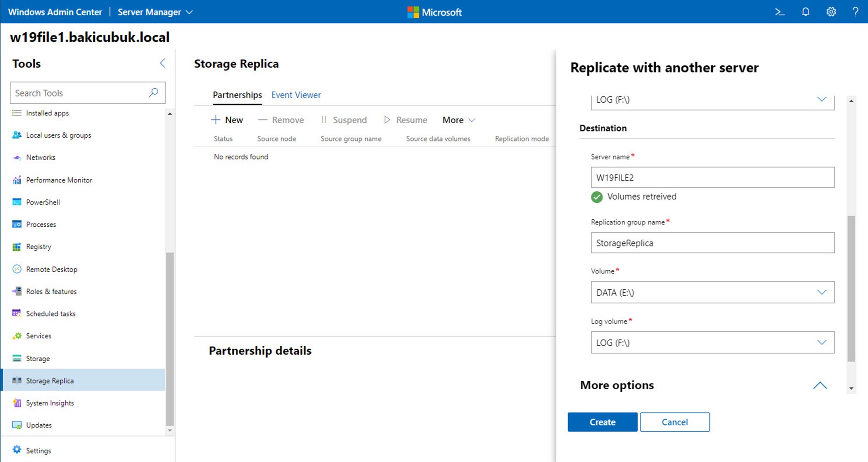Screen dimensions: 868x462
Task: Collapse the More options section
Action: 819,385
